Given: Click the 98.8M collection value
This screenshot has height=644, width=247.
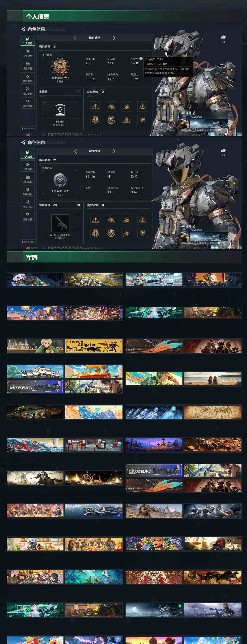Looking at the screenshot, I should coord(60,122).
